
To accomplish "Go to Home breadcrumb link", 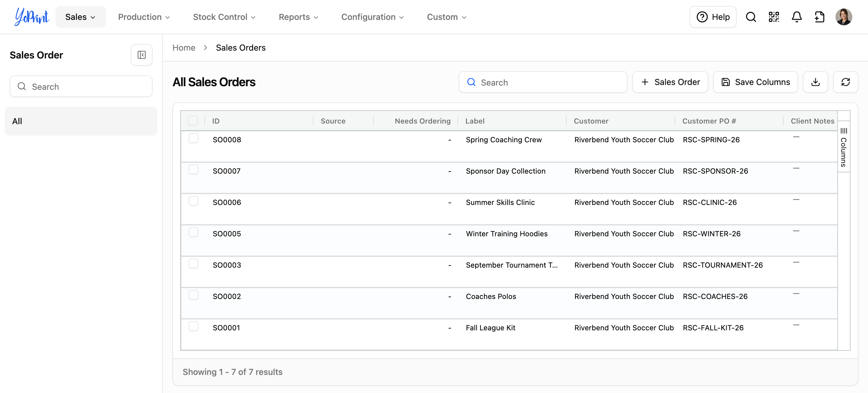I will 184,48.
